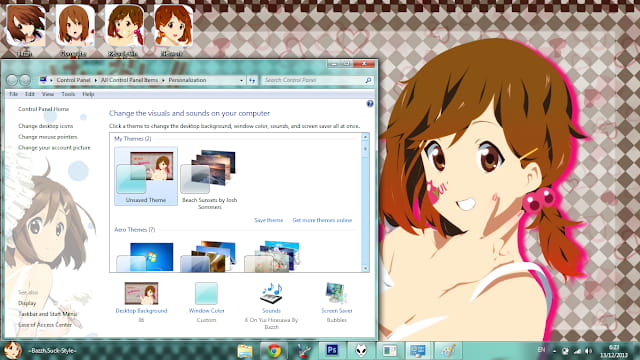The width and height of the screenshot is (640, 360).
Task: Open Photoshop from the taskbar
Action: pos(332,350)
